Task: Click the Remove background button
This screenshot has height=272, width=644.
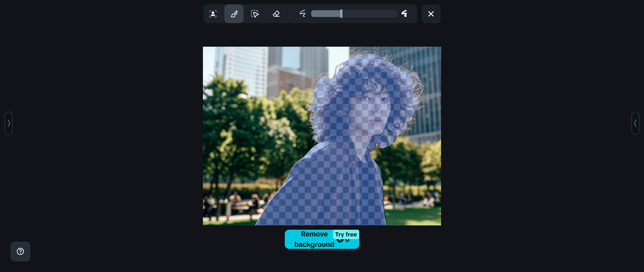Action: pos(322,239)
